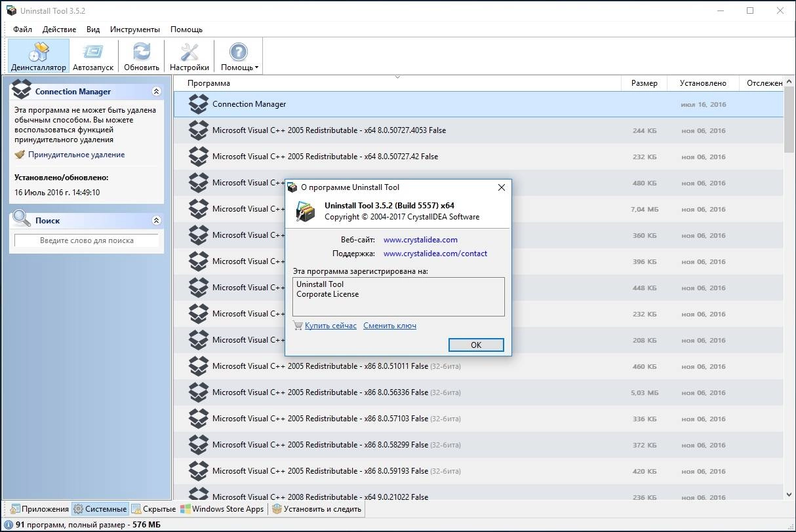Click the icon of the x64 8.0.50727.4053 row
Image resolution: width=796 pixels, height=532 pixels.
(x=198, y=130)
